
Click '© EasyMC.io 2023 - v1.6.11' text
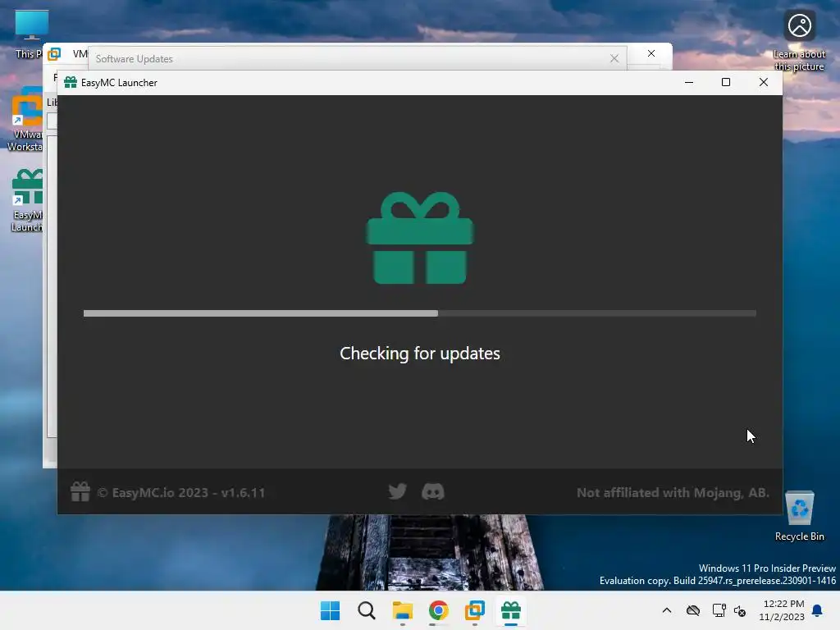pyautogui.click(x=181, y=493)
